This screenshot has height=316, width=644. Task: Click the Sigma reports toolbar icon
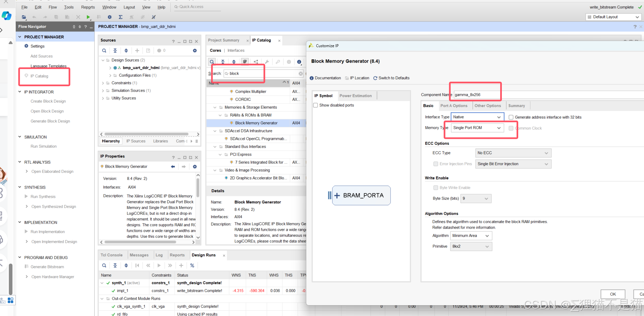pyautogui.click(x=121, y=17)
